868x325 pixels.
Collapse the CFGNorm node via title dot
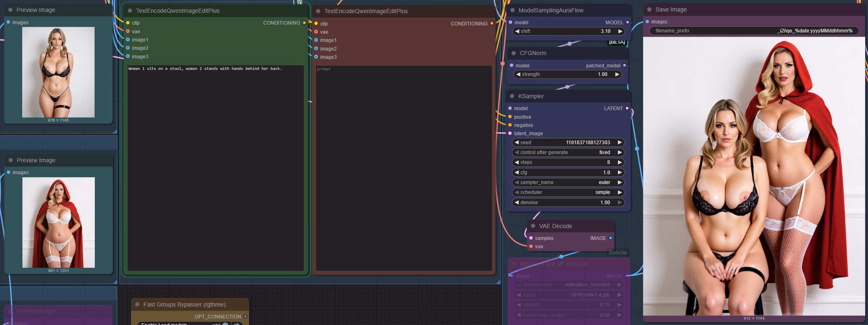[x=513, y=53]
